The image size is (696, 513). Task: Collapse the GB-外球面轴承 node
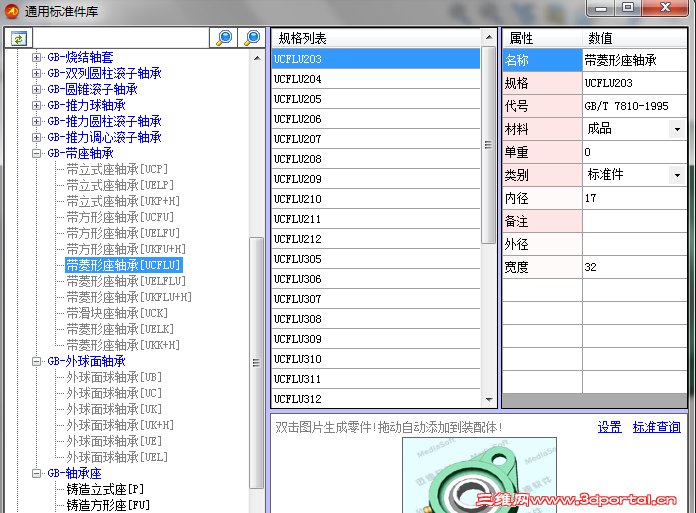coord(36,361)
